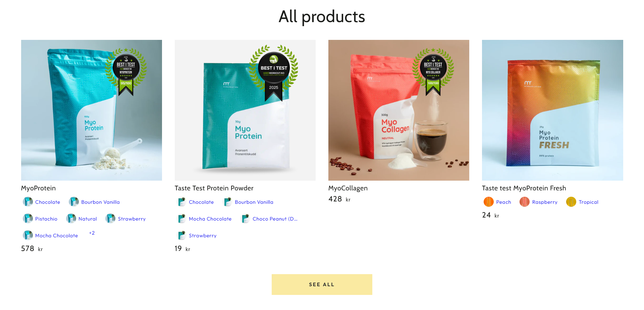Image resolution: width=644 pixels, height=310 pixels.
Task: Choose Taste Test Mocha Chocolate swatch
Action: click(181, 219)
